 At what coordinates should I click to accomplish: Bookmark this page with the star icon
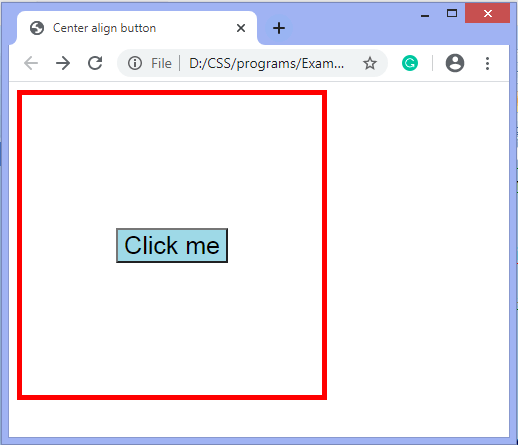coord(370,63)
